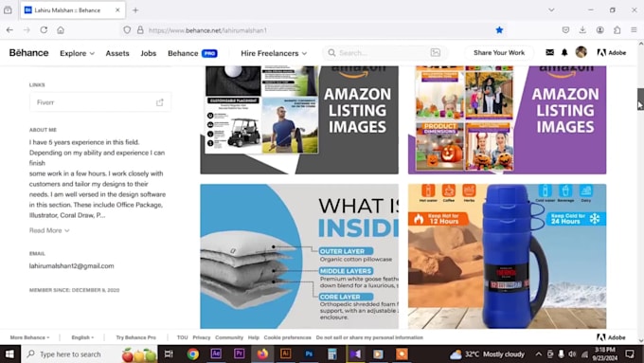Click the Share Your Work button

[499, 53]
